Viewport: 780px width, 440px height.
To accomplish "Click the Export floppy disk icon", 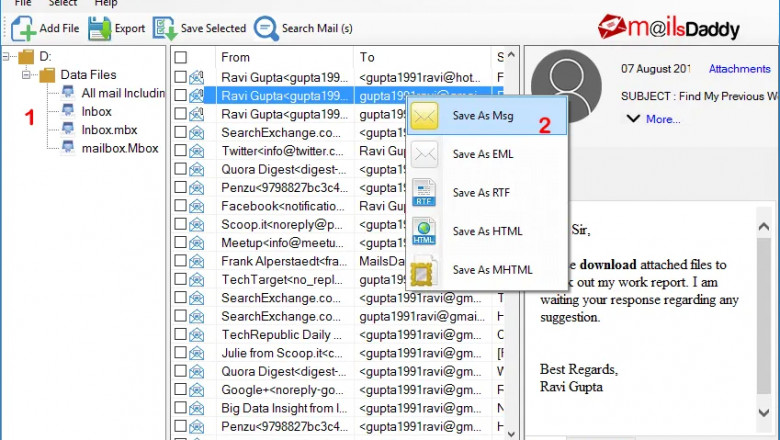I will tap(100, 28).
